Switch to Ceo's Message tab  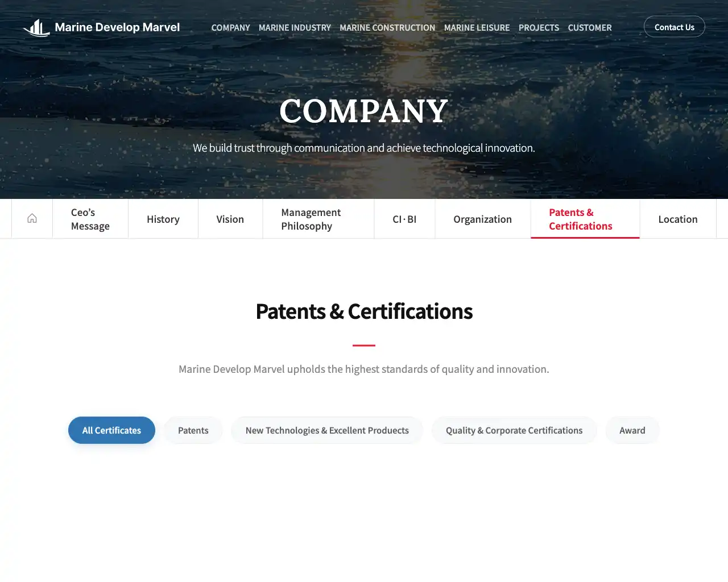click(90, 219)
